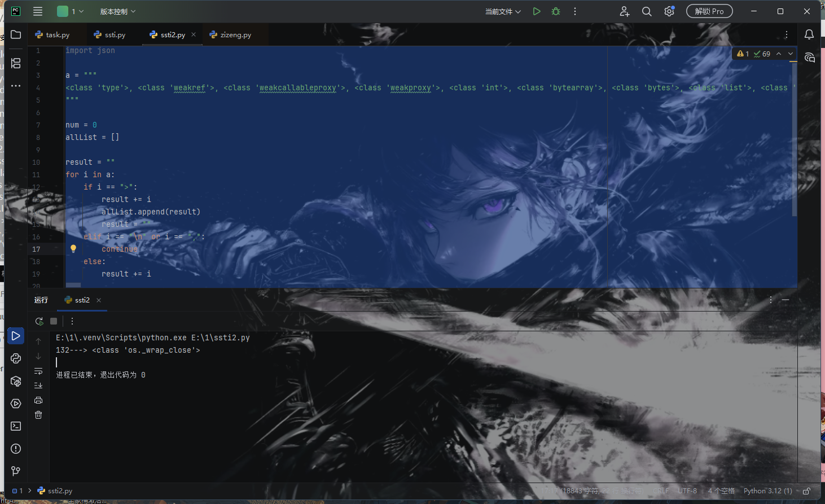Screen dimensions: 825x504
Task: Expand the 版本控制 version control dropdown
Action: 117,11
